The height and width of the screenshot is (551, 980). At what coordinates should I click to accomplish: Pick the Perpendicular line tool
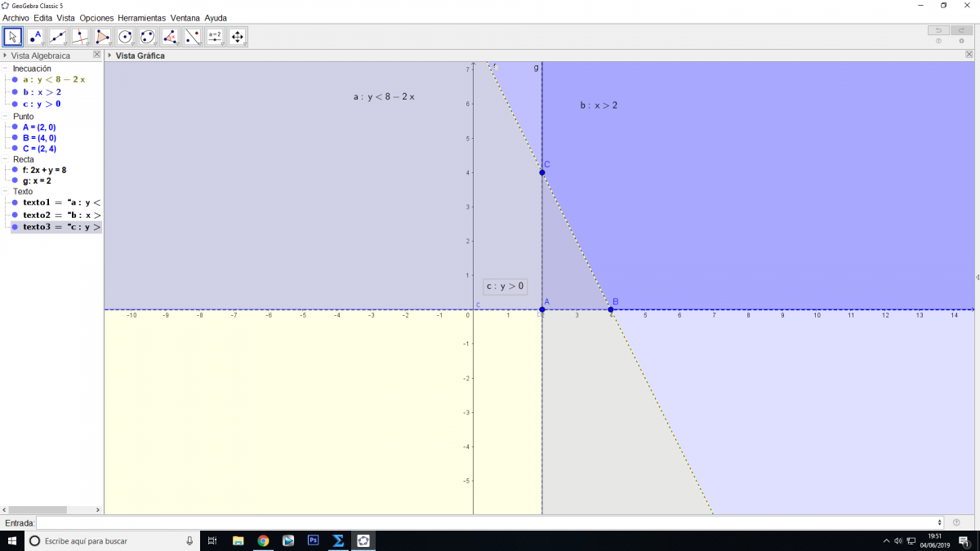coord(80,37)
